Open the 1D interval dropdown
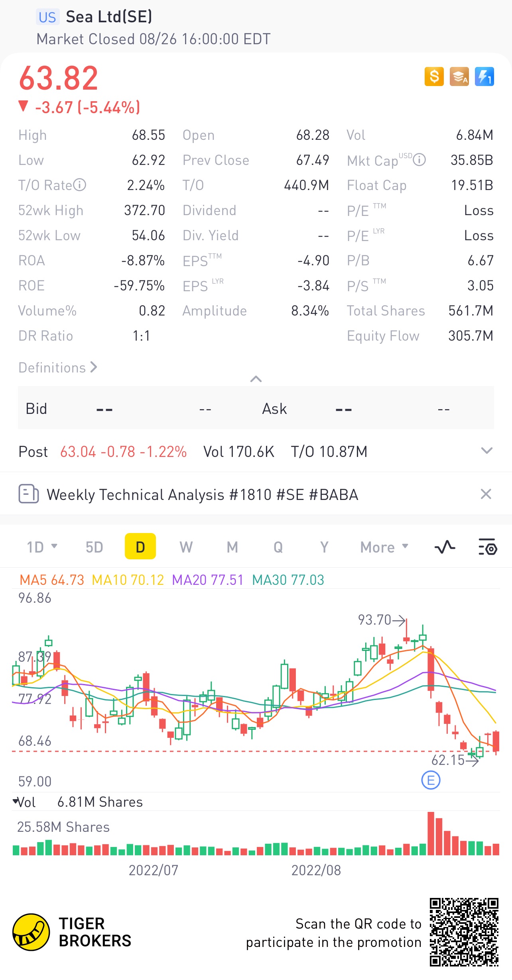 (42, 547)
